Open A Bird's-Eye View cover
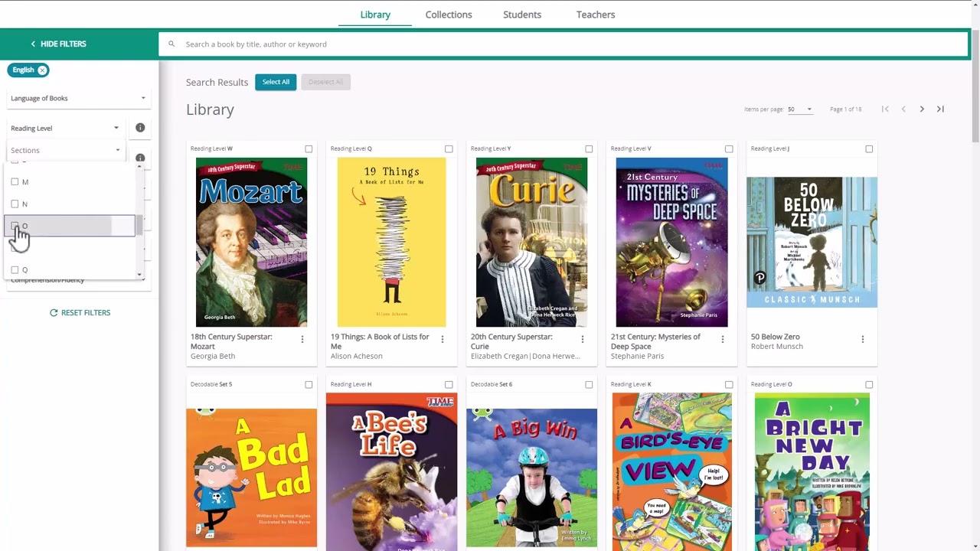The height and width of the screenshot is (551, 980). [x=671, y=472]
